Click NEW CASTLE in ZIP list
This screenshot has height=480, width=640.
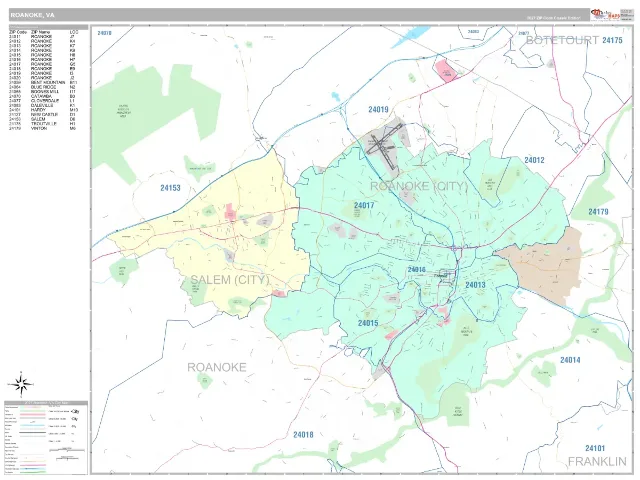tap(44, 115)
